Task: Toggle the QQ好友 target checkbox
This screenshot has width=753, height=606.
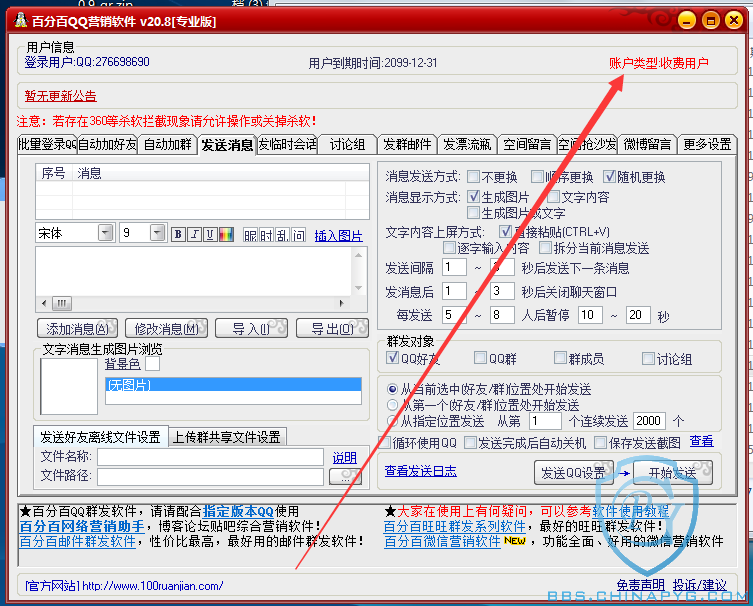Action: 392,358
